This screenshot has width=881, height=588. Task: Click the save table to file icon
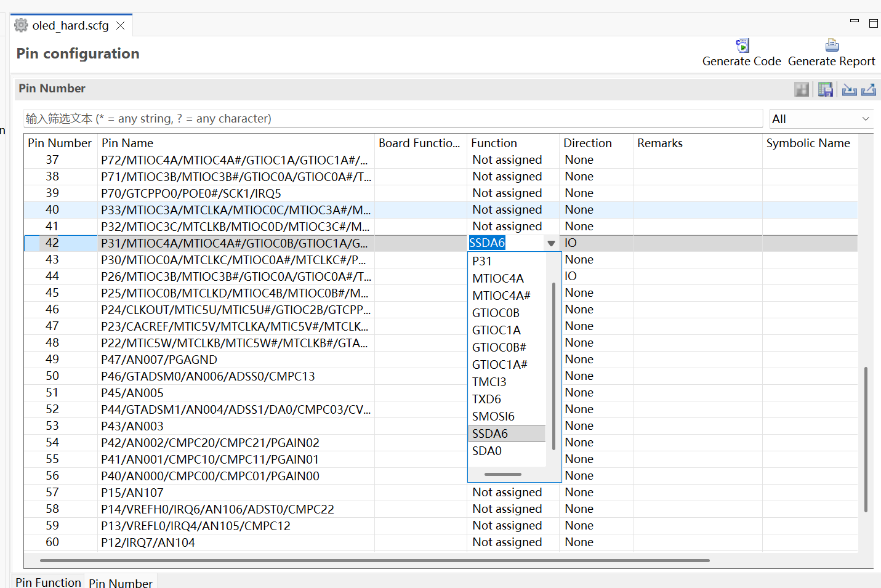click(825, 89)
